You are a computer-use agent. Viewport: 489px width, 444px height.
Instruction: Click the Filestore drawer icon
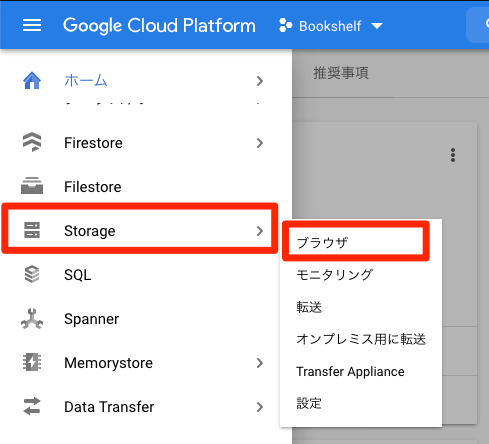point(32,186)
